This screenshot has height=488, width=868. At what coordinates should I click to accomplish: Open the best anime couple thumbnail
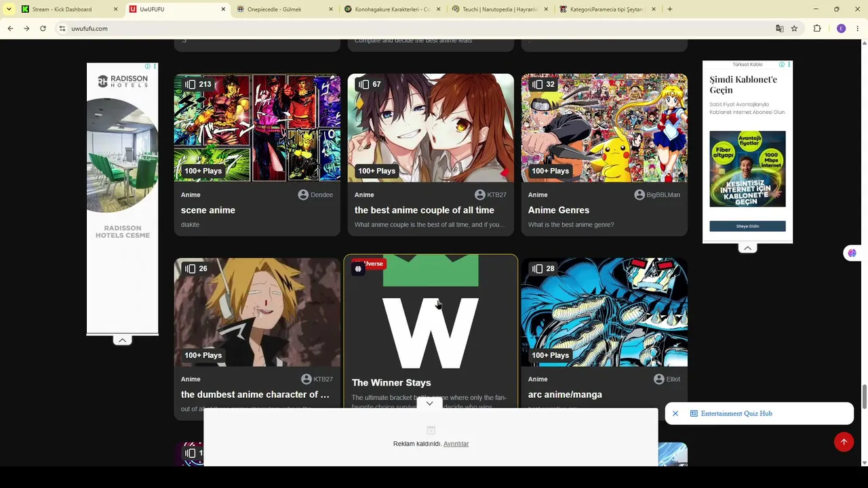(431, 128)
